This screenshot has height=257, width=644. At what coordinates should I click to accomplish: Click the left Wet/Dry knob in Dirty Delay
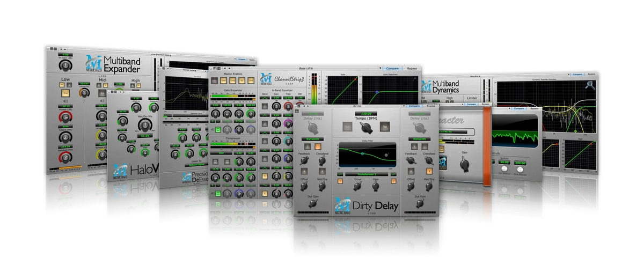[x=322, y=187]
